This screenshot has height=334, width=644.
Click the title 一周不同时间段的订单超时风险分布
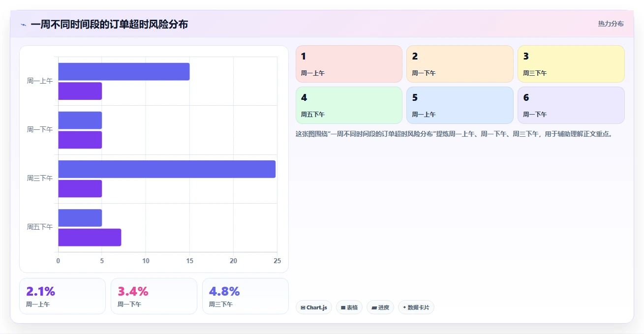[x=109, y=25]
